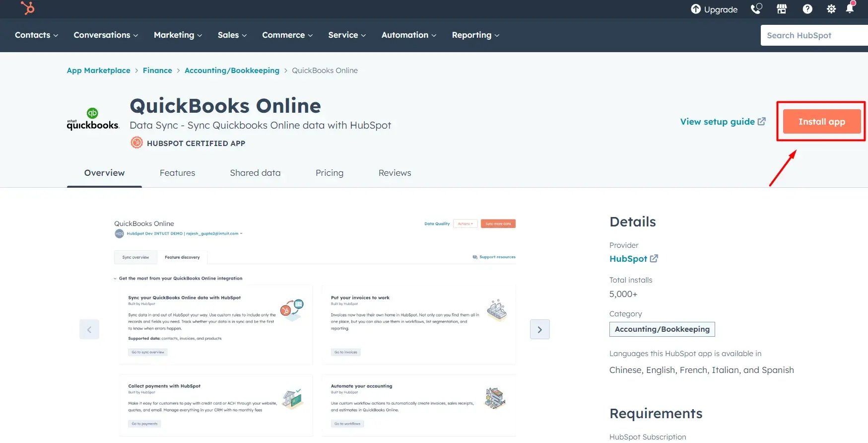Expand the Reporting menu
Screen dimensions: 868x443
[475, 35]
